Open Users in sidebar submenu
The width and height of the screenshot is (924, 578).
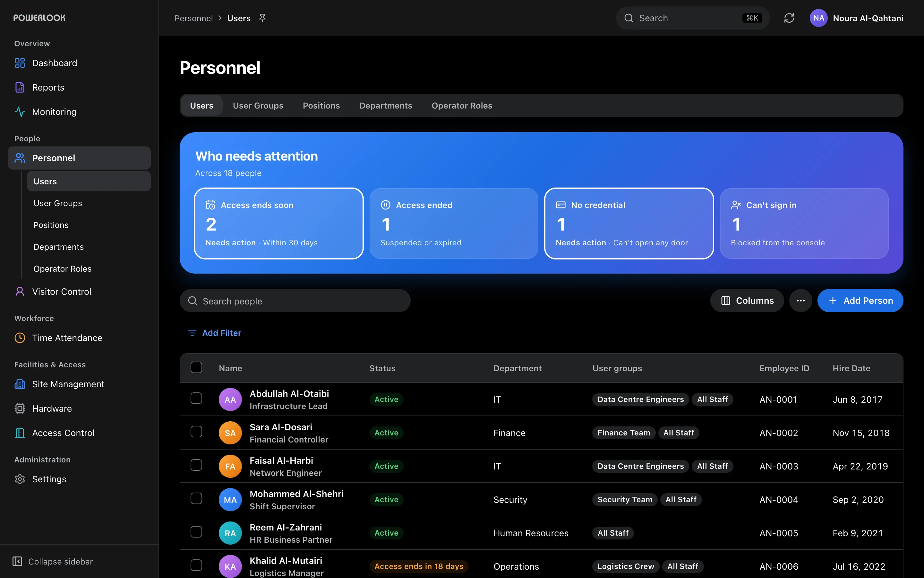pos(89,181)
